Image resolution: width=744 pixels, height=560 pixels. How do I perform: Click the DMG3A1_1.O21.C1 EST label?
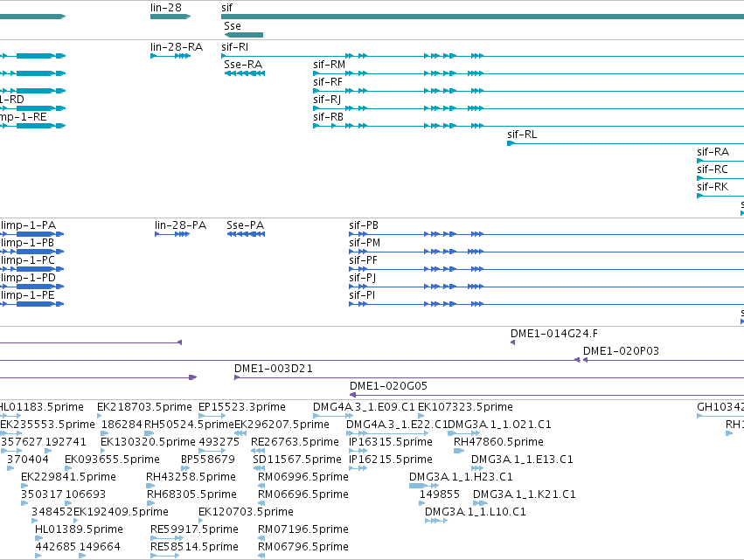click(x=499, y=425)
